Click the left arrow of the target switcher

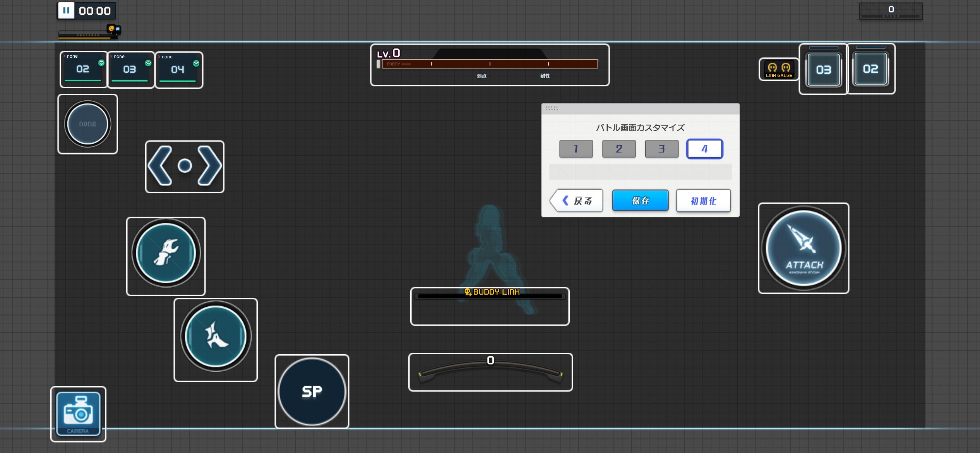click(x=160, y=166)
